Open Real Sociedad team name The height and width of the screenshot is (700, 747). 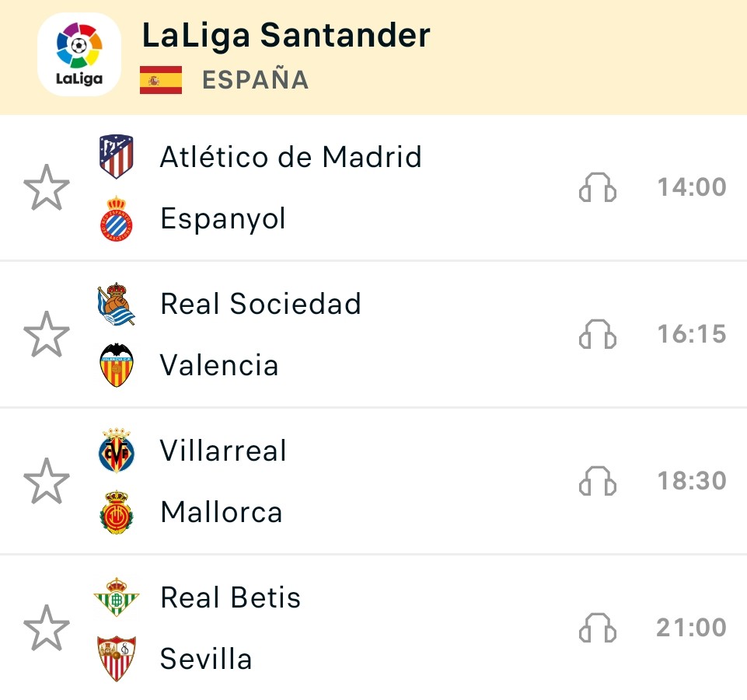(260, 303)
